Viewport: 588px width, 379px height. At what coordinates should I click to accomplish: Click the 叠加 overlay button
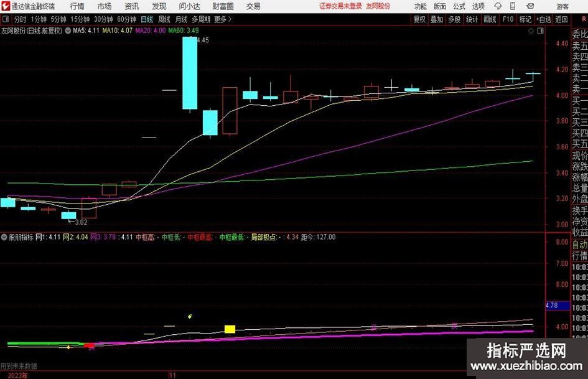437,19
